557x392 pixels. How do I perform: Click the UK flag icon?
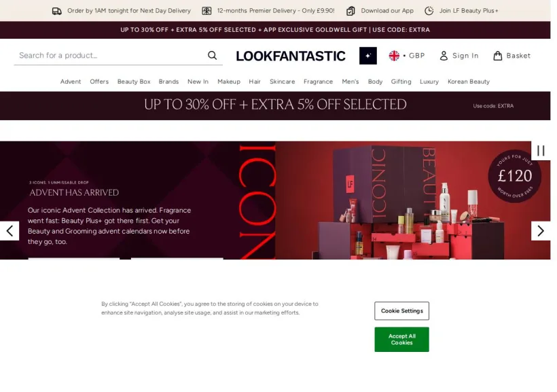(394, 56)
